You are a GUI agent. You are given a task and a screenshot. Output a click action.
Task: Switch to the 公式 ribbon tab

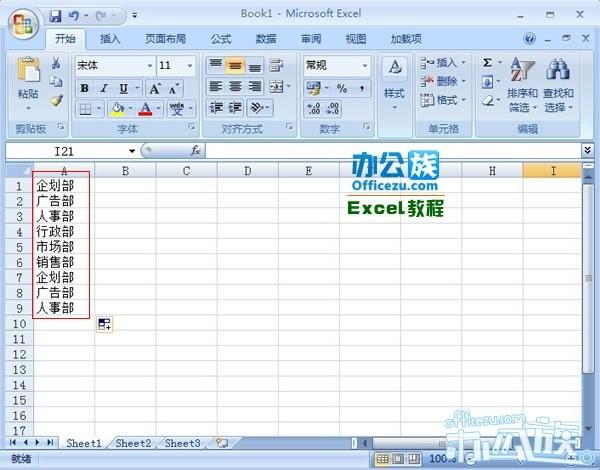(221, 39)
